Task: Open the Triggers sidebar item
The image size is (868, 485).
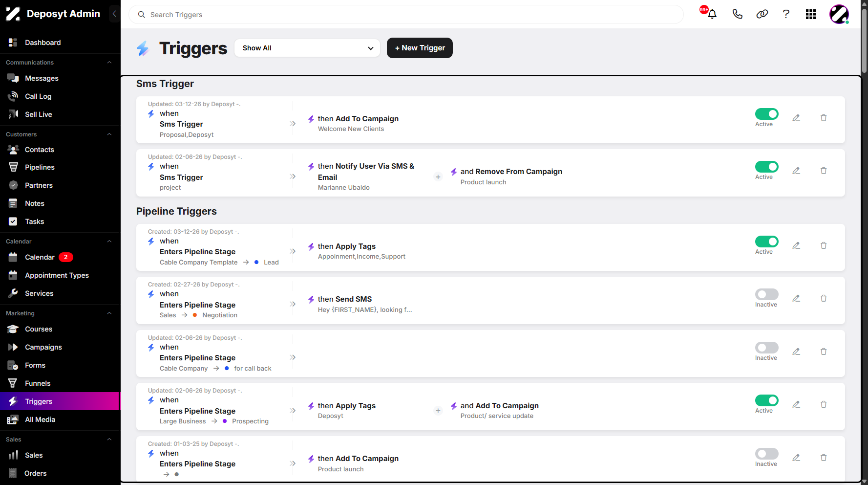Action: coord(60,401)
